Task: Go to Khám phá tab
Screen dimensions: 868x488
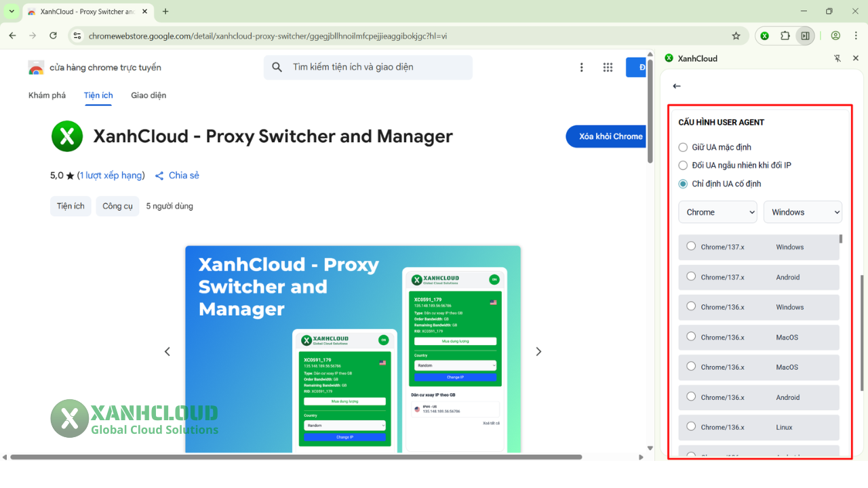Action: click(x=47, y=96)
